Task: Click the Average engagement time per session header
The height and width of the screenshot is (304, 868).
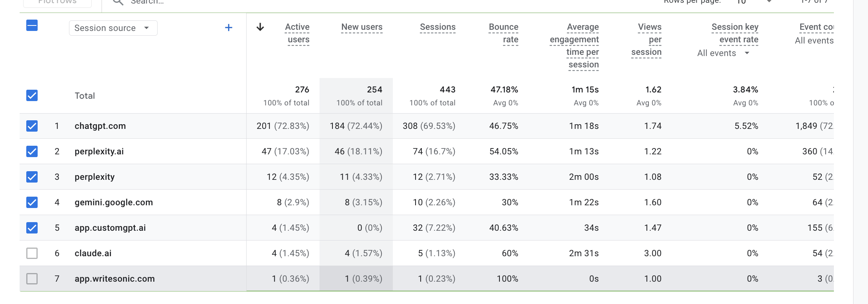Action: (574, 46)
